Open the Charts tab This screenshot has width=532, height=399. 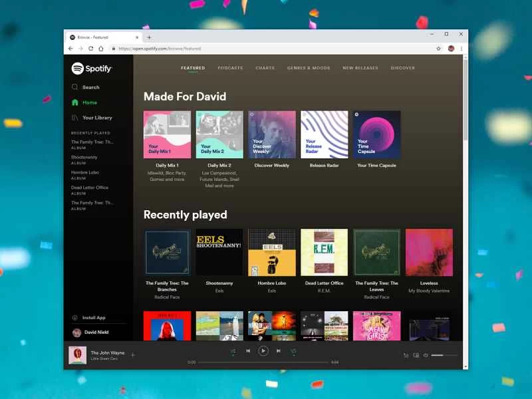pyautogui.click(x=265, y=67)
